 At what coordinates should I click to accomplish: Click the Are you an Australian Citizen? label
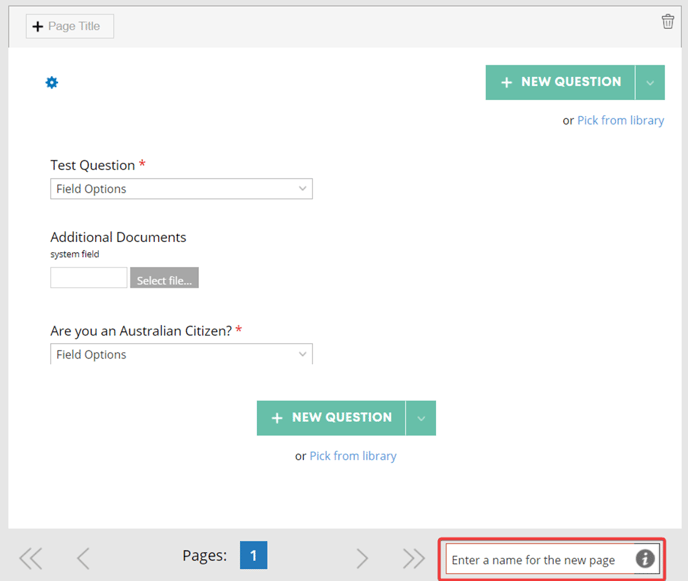(141, 331)
